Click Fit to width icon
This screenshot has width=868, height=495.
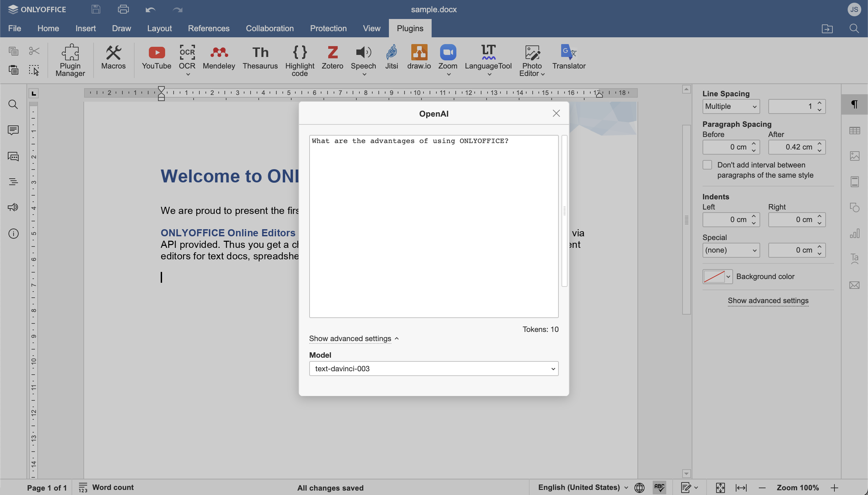(741, 488)
